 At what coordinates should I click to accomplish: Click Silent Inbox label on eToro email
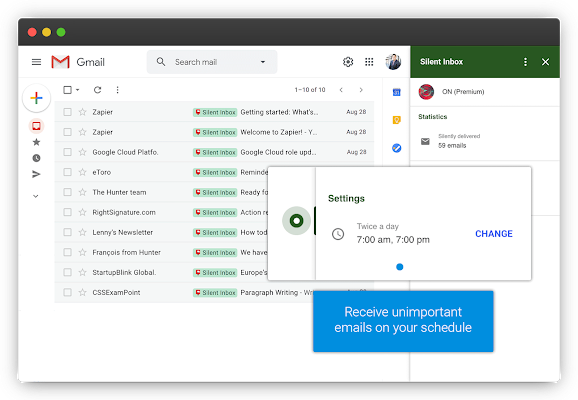point(215,172)
